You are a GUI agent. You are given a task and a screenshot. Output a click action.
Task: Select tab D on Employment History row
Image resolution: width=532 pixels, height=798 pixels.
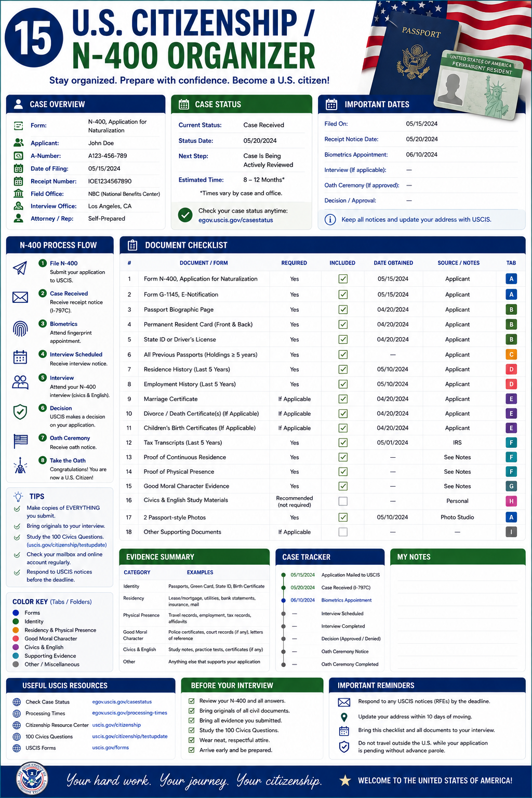(x=511, y=384)
